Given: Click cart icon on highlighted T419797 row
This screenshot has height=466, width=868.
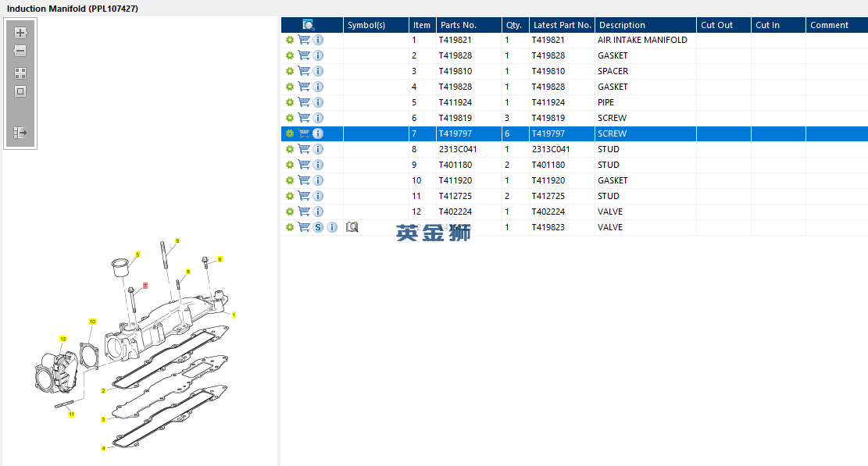Looking at the screenshot, I should tap(304, 133).
